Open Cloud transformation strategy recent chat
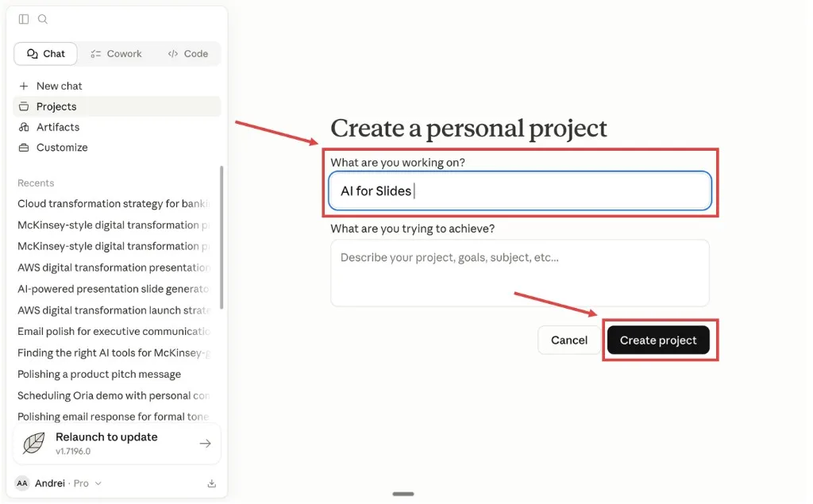 [x=114, y=204]
